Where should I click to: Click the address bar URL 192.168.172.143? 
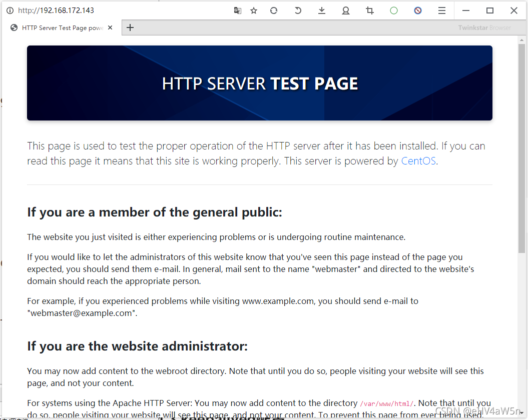point(56,10)
